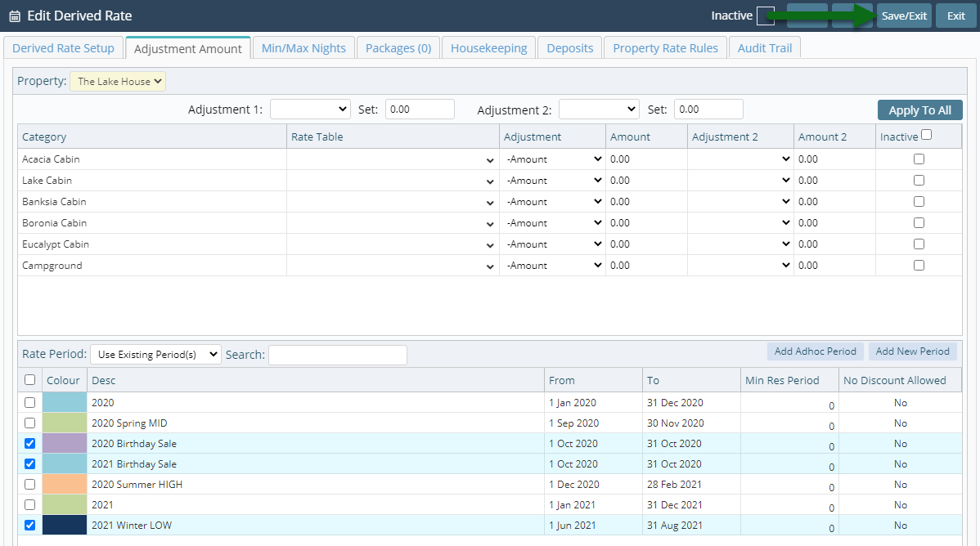Open the Packages (0) tab
The width and height of the screenshot is (980, 546).
coord(398,48)
